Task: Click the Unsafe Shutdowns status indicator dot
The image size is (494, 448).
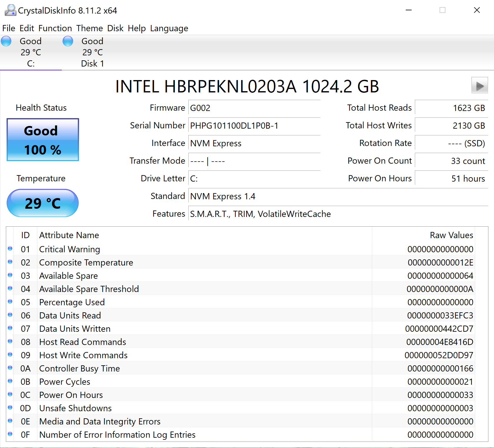Action: click(x=10, y=408)
